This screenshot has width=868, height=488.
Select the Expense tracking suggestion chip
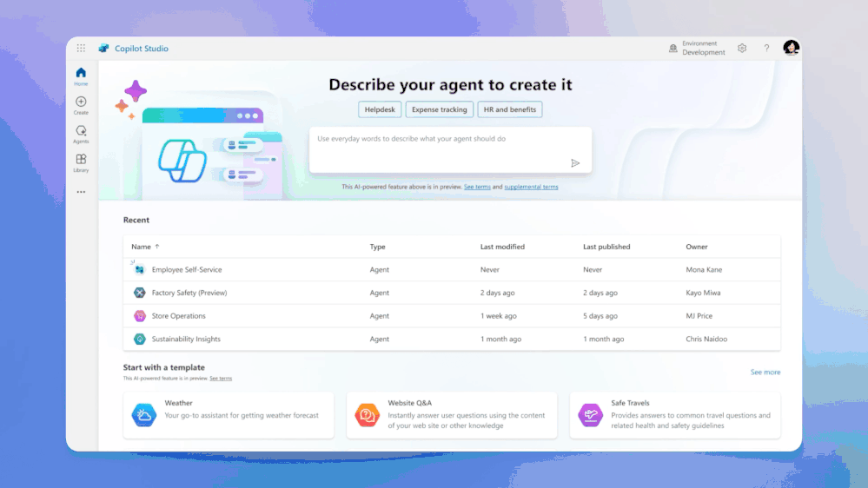(x=440, y=109)
